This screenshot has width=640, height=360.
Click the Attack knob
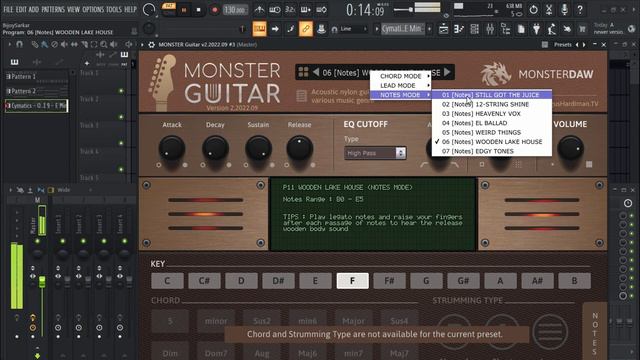[172, 148]
